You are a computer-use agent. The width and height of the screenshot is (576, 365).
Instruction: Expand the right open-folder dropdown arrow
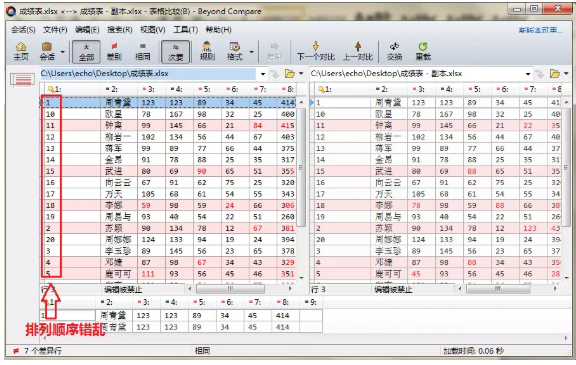coord(566,74)
